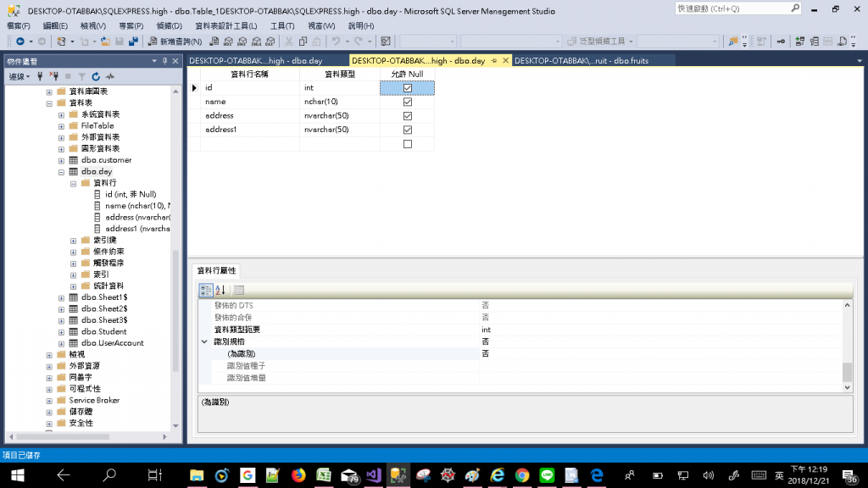Click the 新增查詢(N) button
The image size is (868, 488).
click(175, 42)
